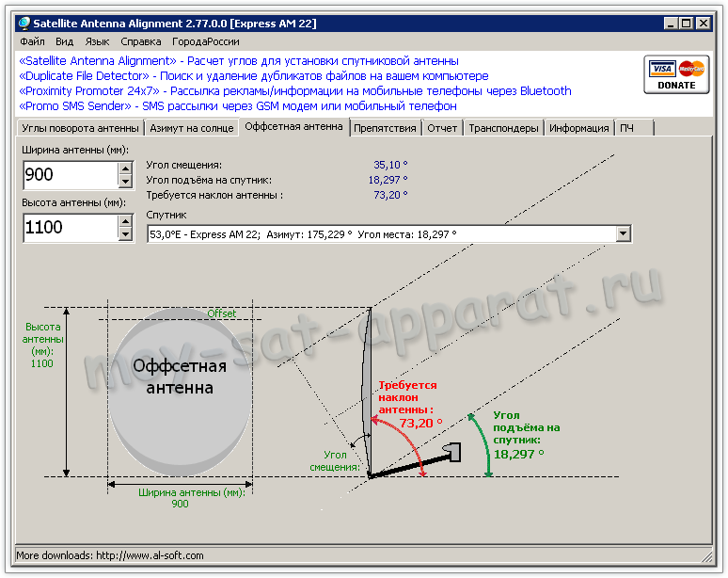This screenshot has height=578, width=728.
Task: Click the red 73,20° label in the diagram
Action: click(x=420, y=424)
